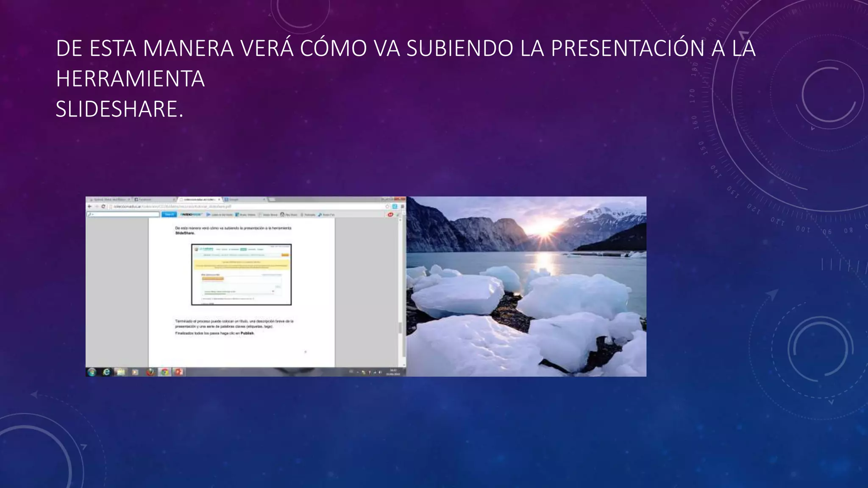The image size is (868, 488).
Task: Click the browser's forward arrow
Action: coord(97,206)
